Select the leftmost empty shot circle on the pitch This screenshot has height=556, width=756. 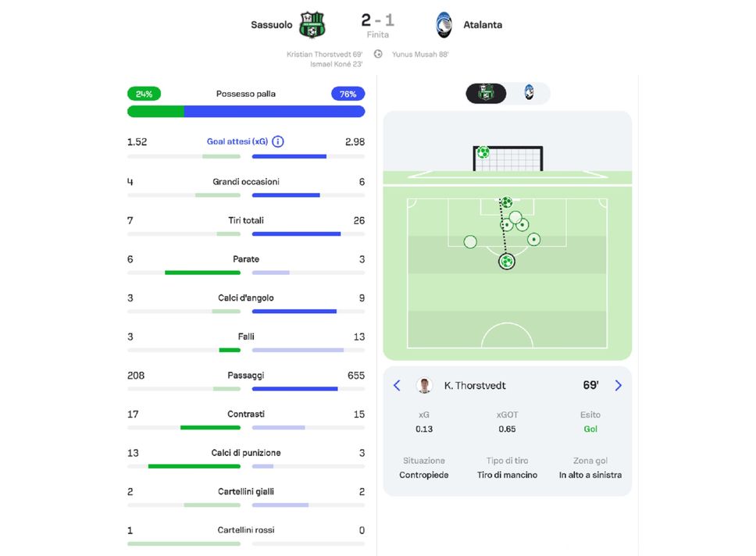point(470,242)
